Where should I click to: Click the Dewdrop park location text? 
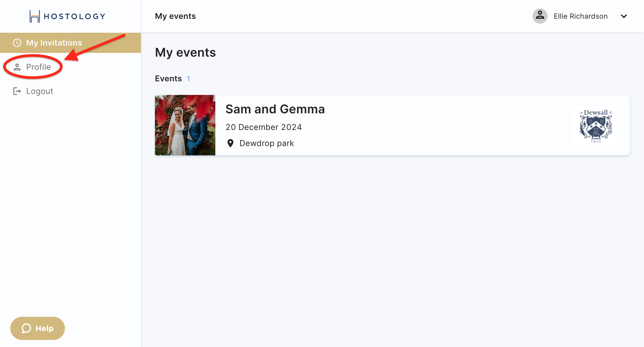(267, 143)
